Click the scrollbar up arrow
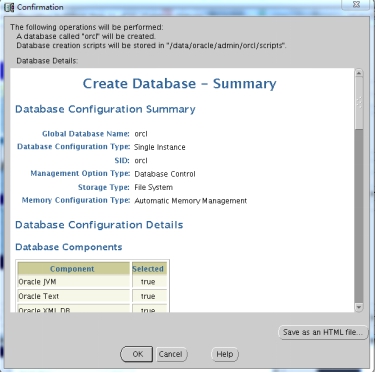The image size is (376, 373). [359, 73]
